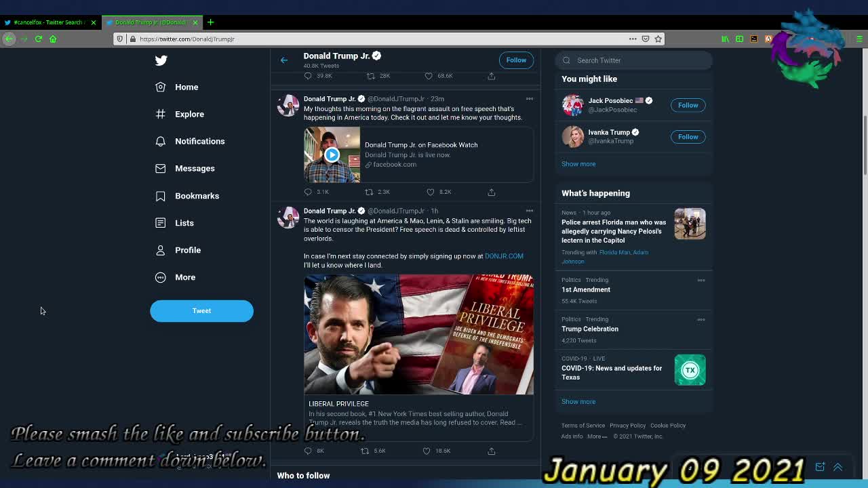The image size is (868, 488).
Task: Open Jack Posobiec's profile
Action: pos(610,100)
